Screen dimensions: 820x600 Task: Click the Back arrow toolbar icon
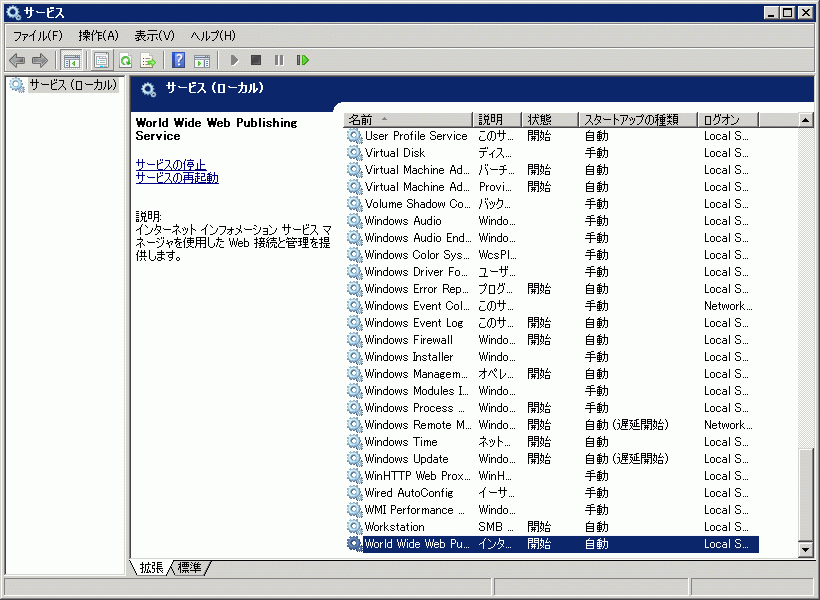click(17, 61)
